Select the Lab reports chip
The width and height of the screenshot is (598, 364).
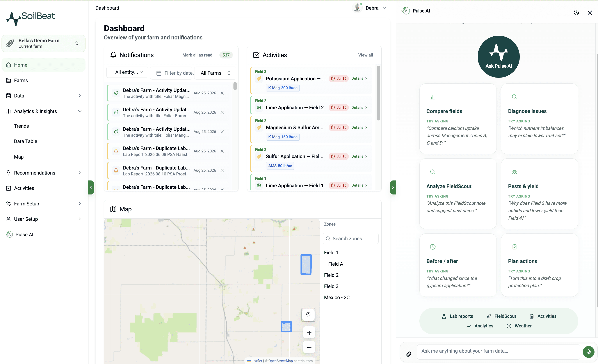click(x=457, y=316)
